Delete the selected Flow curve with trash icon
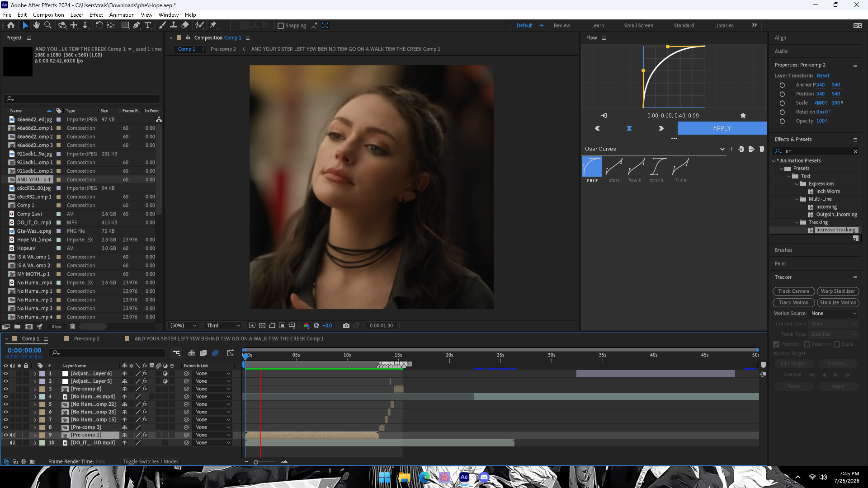The width and height of the screenshot is (868, 488). 762,149
